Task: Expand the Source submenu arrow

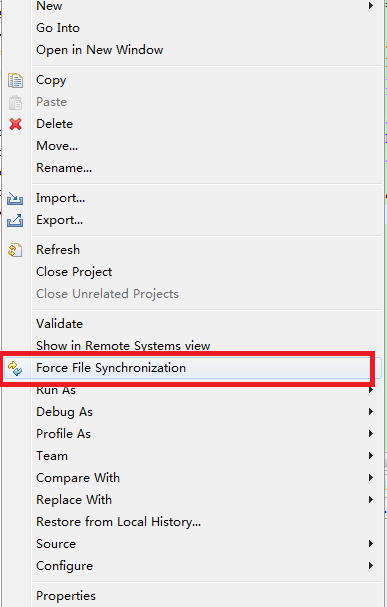Action: pos(371,544)
